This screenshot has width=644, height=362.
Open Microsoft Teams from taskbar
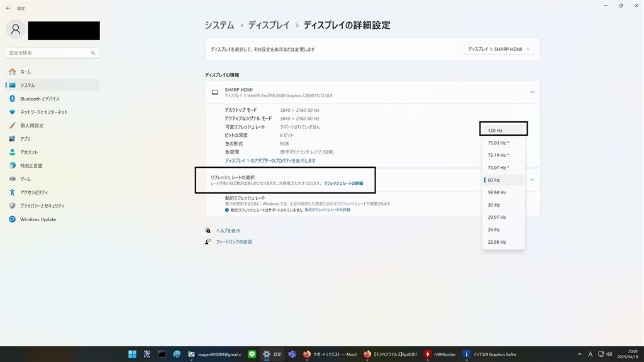click(x=292, y=354)
